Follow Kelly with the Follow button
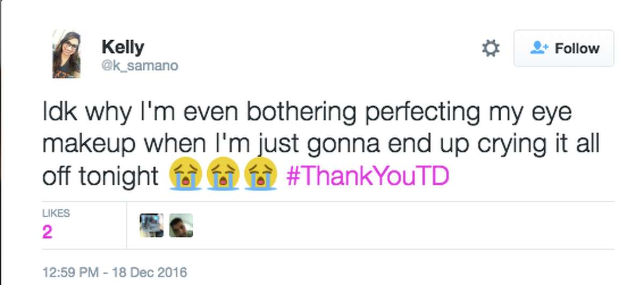 [563, 48]
